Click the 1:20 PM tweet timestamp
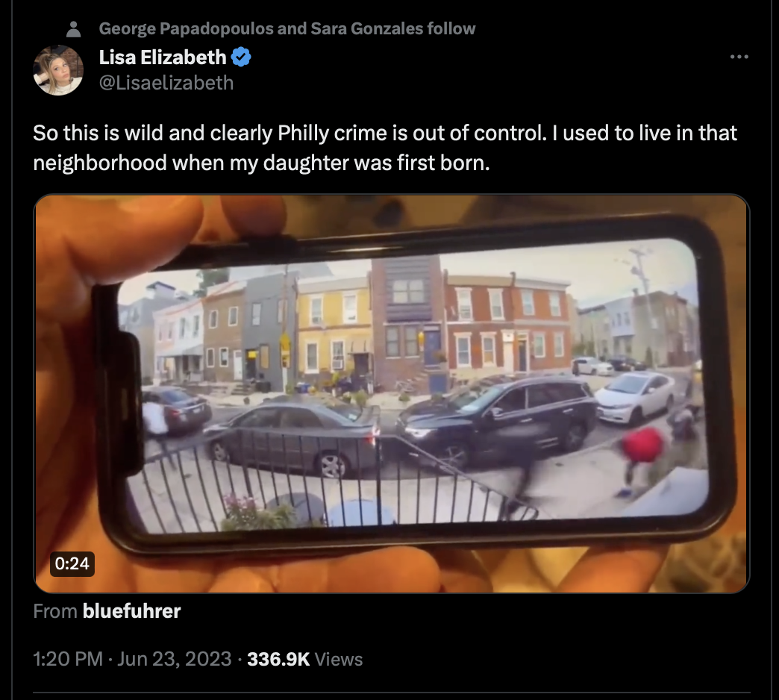The width and height of the screenshot is (779, 700). pyautogui.click(x=68, y=659)
